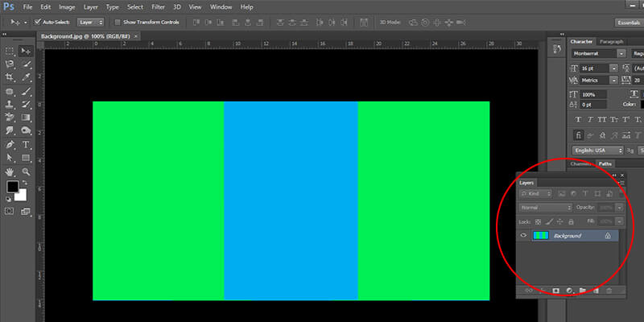Screen dimensions: 644x322
Task: Toggle Faux Bold in Character panel
Action: tap(578, 119)
